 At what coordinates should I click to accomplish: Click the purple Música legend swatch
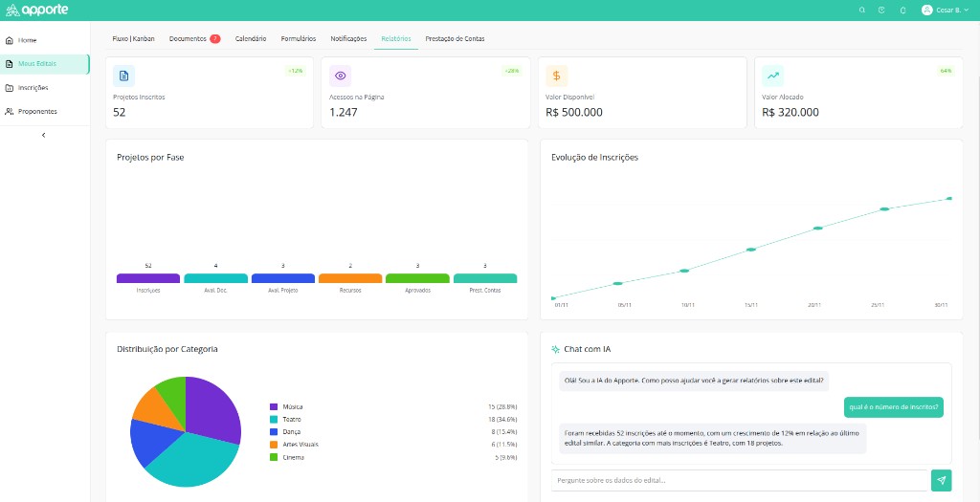(274, 406)
